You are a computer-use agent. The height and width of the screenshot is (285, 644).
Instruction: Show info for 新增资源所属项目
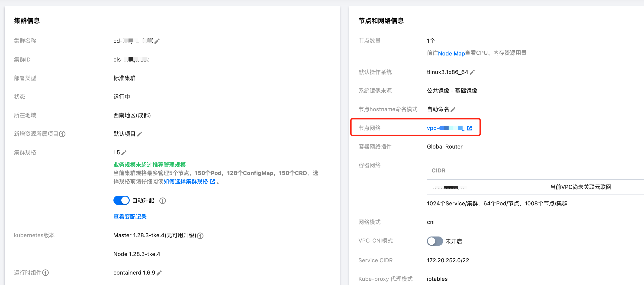pyautogui.click(x=62, y=134)
